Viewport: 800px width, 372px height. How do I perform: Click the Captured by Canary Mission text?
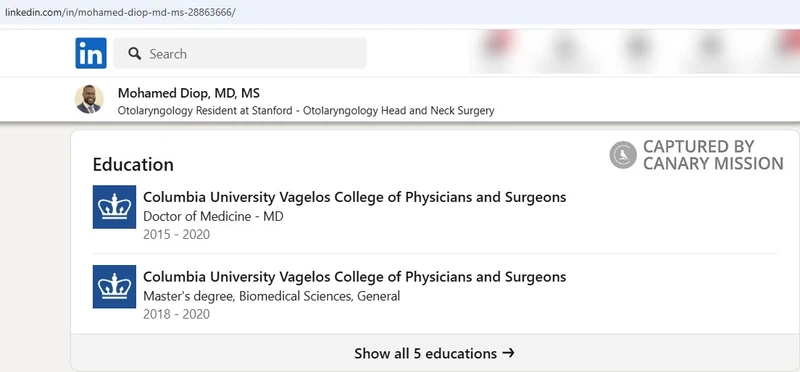point(713,155)
